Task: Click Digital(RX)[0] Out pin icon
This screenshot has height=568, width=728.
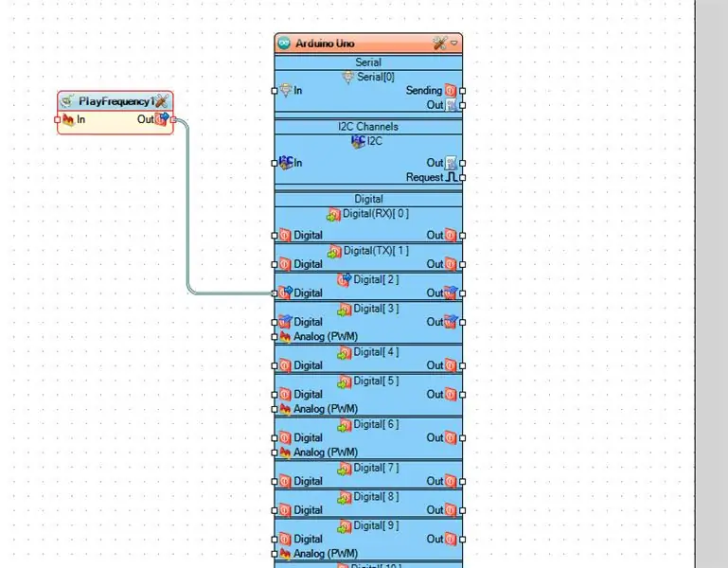Action: click(x=451, y=236)
